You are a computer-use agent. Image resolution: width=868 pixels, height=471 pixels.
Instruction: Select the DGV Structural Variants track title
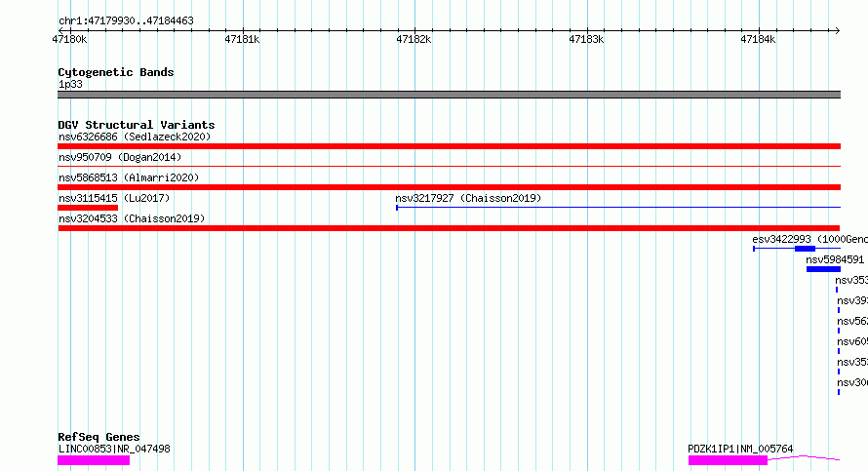point(137,125)
